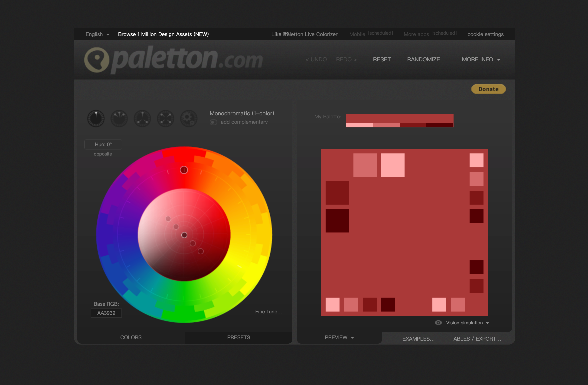Viewport: 588px width, 385px height.
Task: Click the Vision simulation eye icon
Action: (x=438, y=323)
